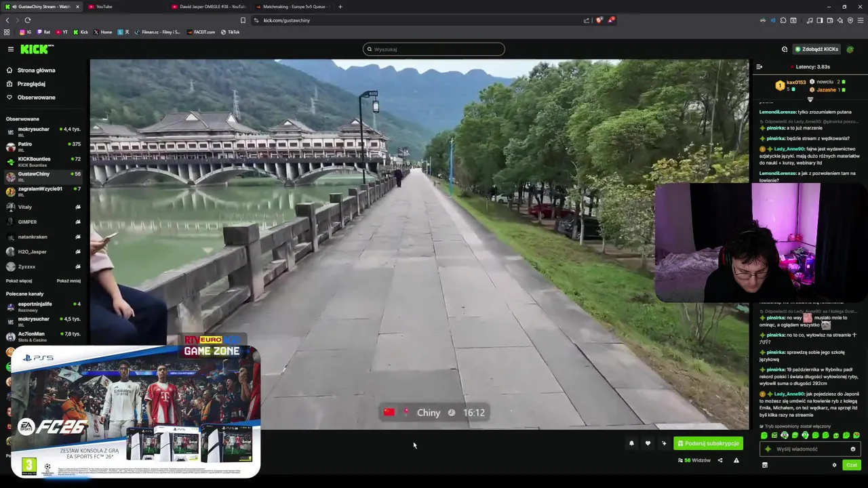
Task: Open KICKBounties channel
Action: [43, 161]
